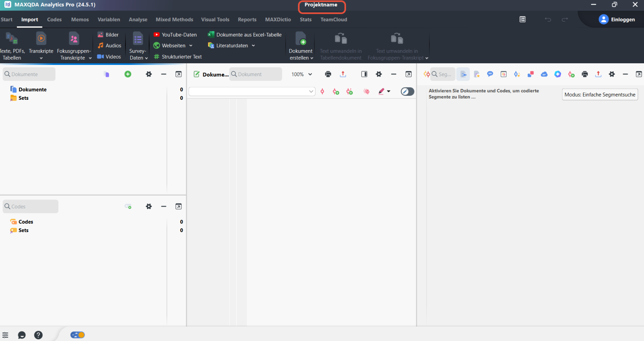Open the TeamCloud tab

[334, 20]
